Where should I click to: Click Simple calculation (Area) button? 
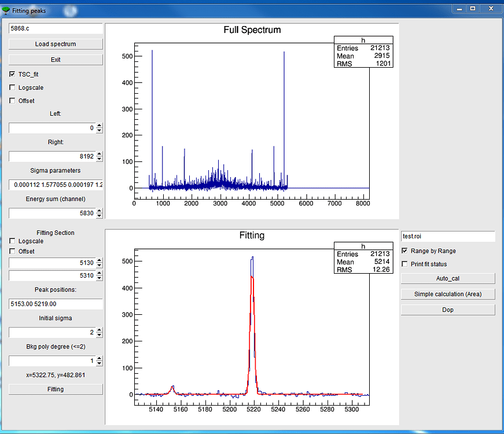(448, 294)
